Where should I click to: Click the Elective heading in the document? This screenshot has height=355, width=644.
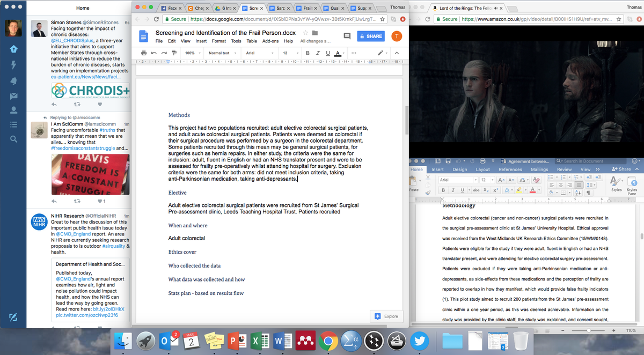(x=177, y=193)
